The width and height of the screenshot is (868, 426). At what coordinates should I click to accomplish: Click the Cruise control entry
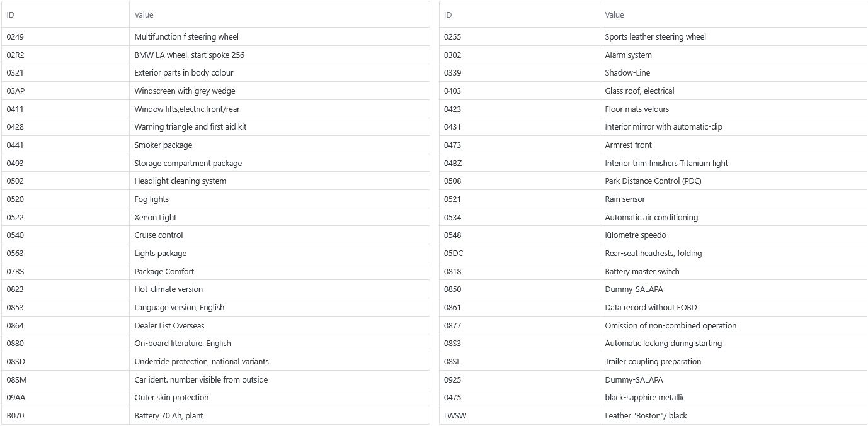(x=159, y=235)
